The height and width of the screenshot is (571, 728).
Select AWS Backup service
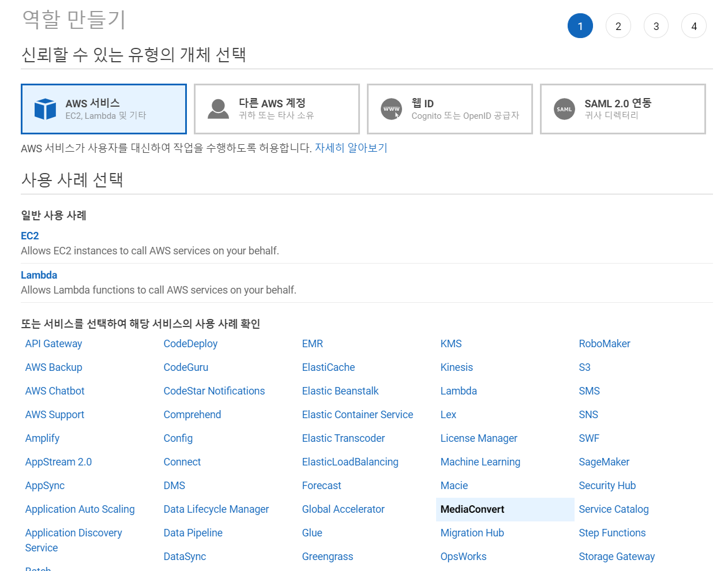pos(54,367)
